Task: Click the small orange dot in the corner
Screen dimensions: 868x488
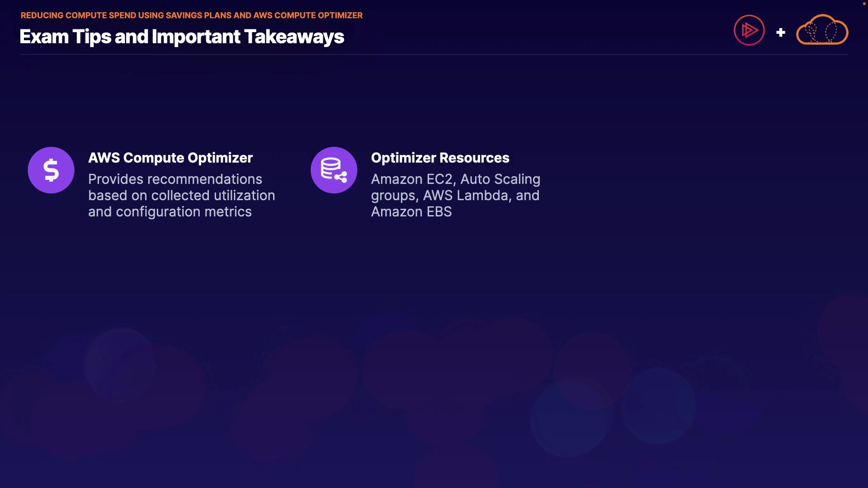Action: click(x=864, y=4)
